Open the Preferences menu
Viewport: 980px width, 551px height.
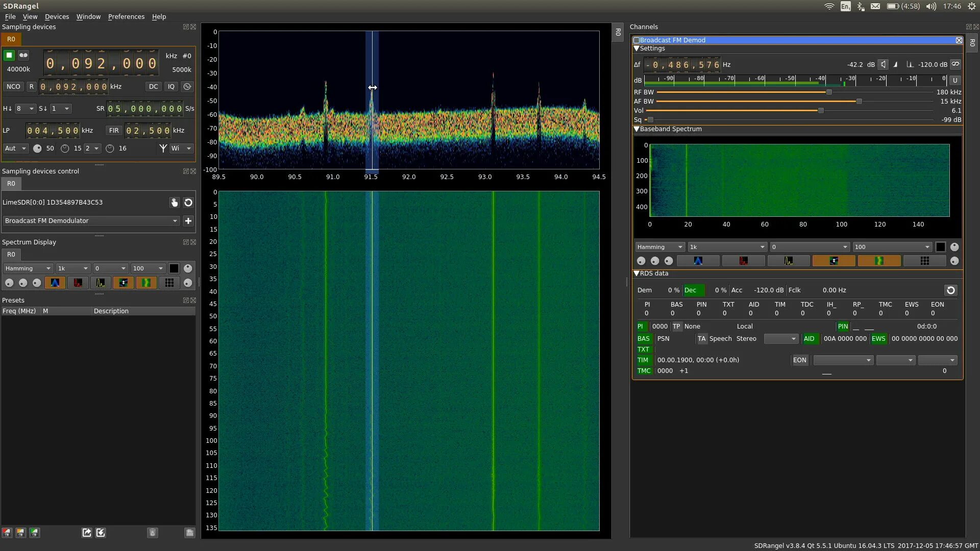126,16
